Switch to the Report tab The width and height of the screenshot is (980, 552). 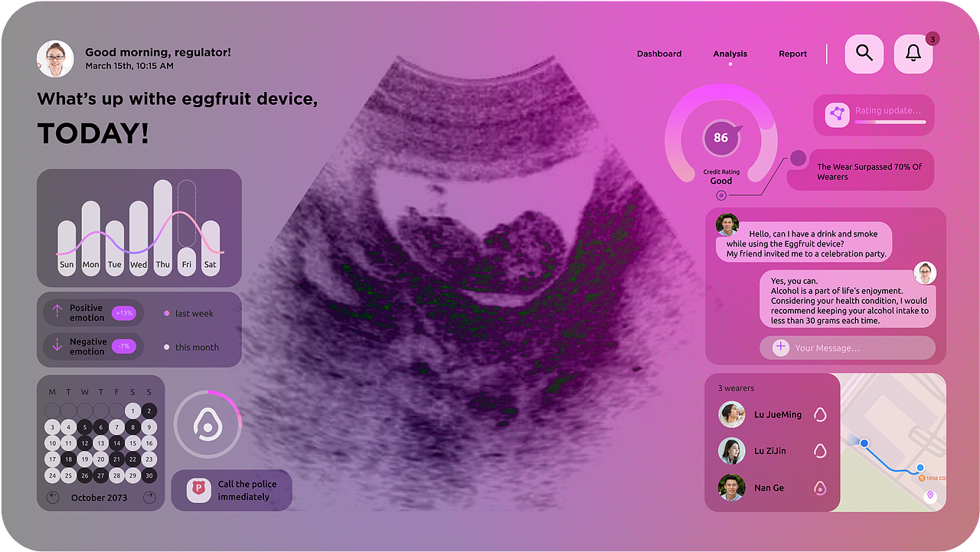click(x=793, y=54)
